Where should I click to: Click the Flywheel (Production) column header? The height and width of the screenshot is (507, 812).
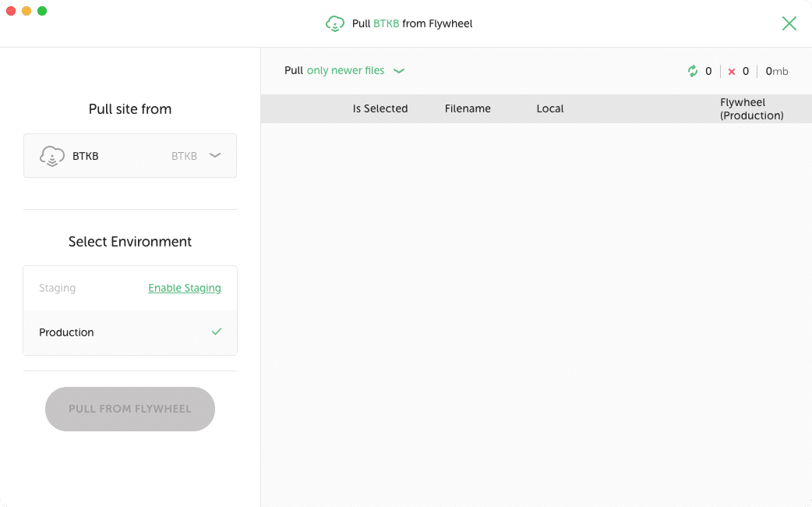coord(751,108)
